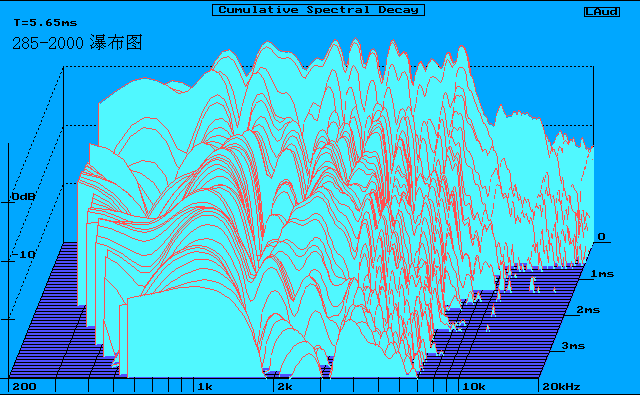This screenshot has height=395, width=640.
Task: Click the 1k frequency axis label
Action: point(205,386)
